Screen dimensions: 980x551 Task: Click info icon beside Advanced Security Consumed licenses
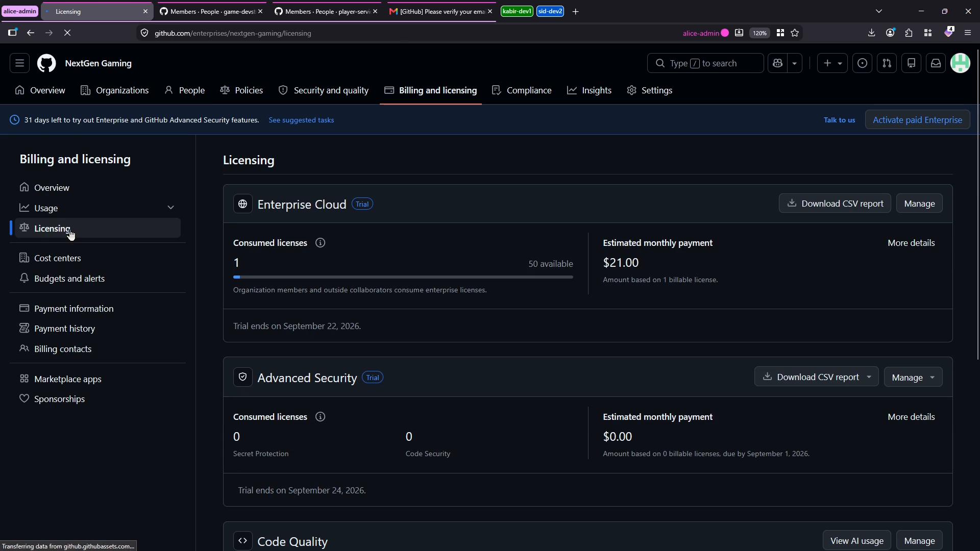tap(320, 417)
